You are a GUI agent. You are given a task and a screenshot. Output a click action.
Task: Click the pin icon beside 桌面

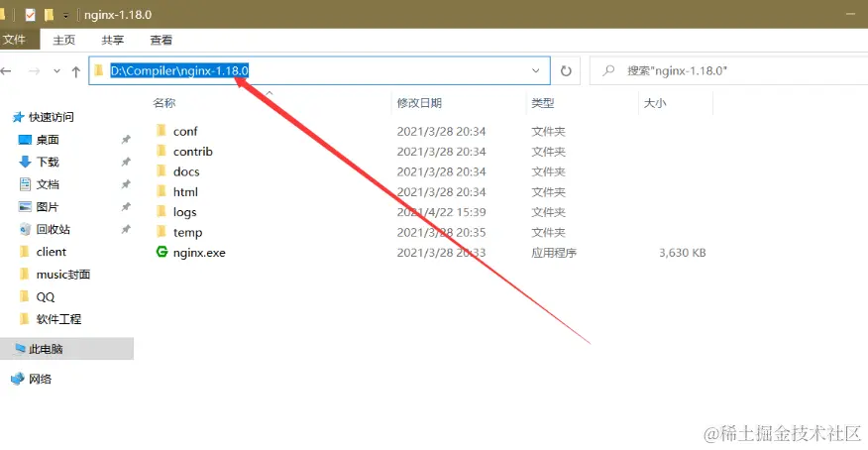(126, 140)
